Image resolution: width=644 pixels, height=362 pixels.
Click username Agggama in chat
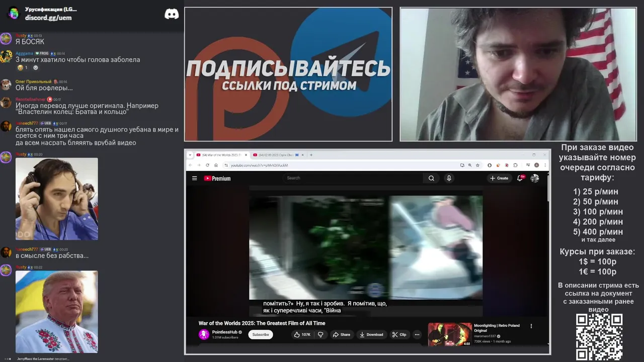click(x=24, y=53)
